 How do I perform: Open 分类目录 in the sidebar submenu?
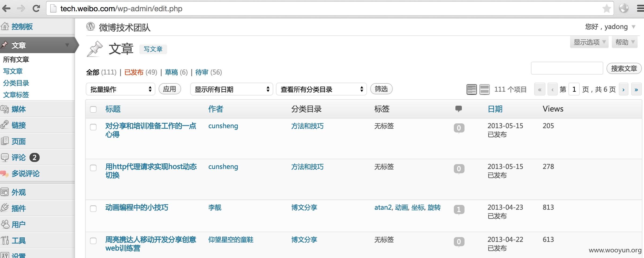click(x=16, y=83)
